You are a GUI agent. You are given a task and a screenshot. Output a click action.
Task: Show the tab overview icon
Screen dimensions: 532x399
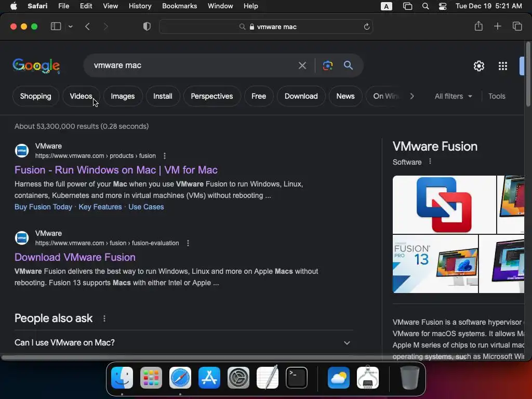pos(517,26)
